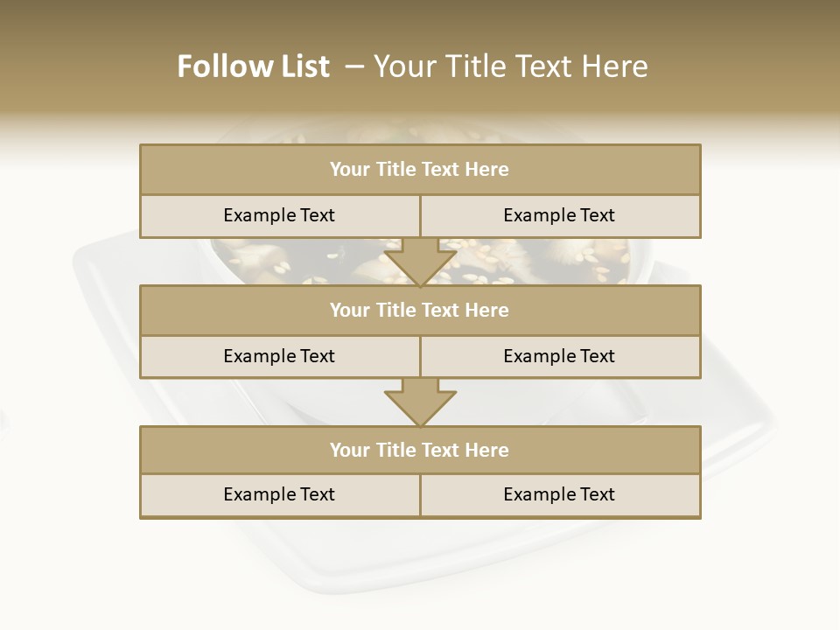Click the middle block's "Your Title Text Here" header

pos(419,310)
